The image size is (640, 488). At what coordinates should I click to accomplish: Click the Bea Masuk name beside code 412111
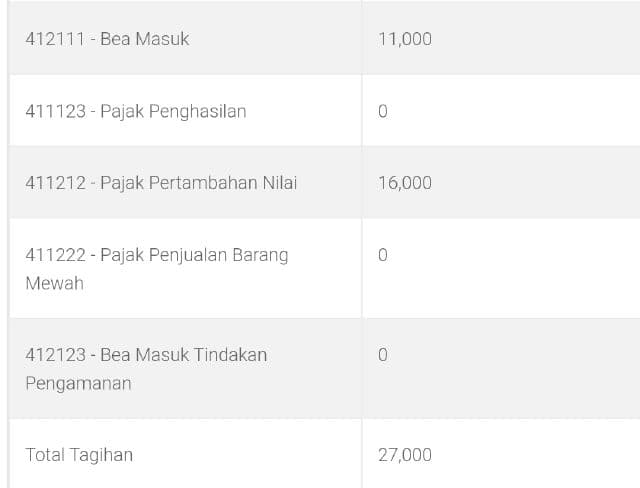145,39
